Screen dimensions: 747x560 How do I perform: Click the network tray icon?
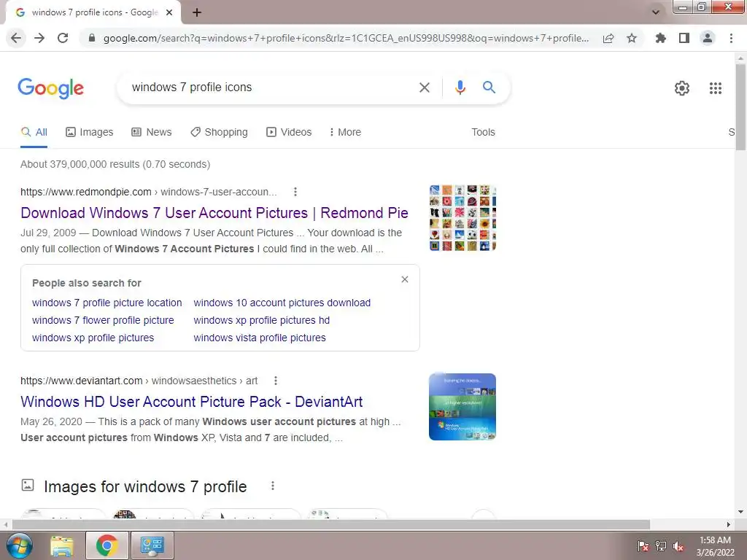(x=661, y=545)
